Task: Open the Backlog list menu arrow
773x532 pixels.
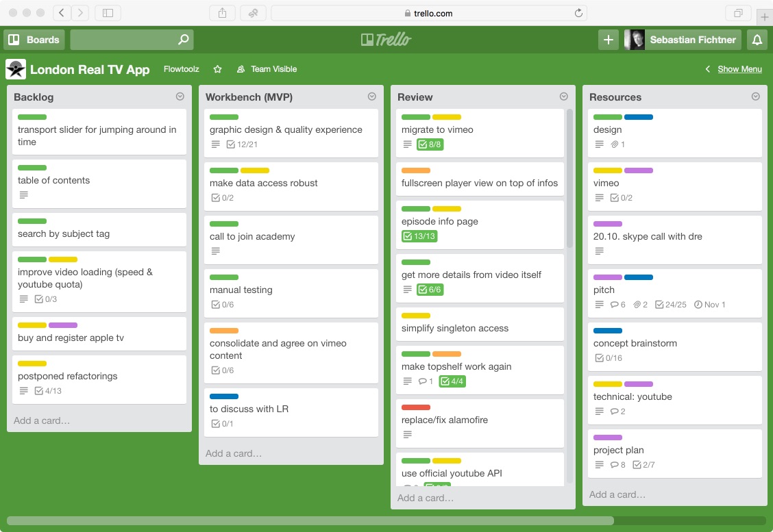Action: click(x=180, y=97)
